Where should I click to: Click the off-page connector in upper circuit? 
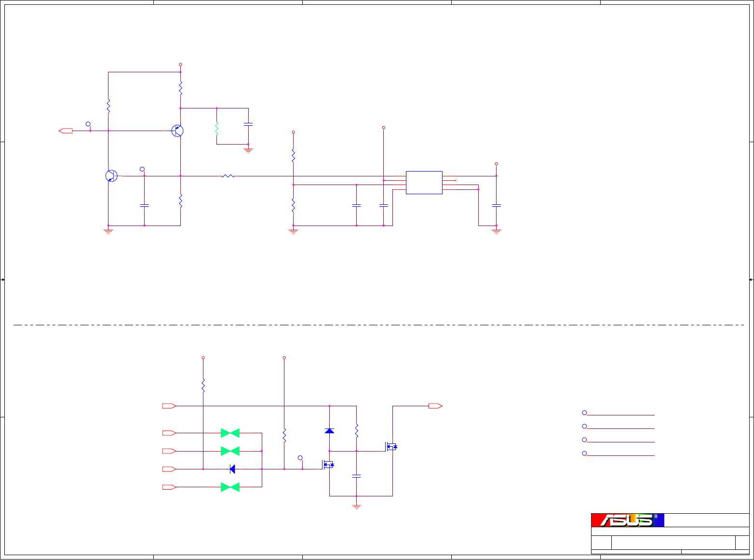(x=66, y=131)
